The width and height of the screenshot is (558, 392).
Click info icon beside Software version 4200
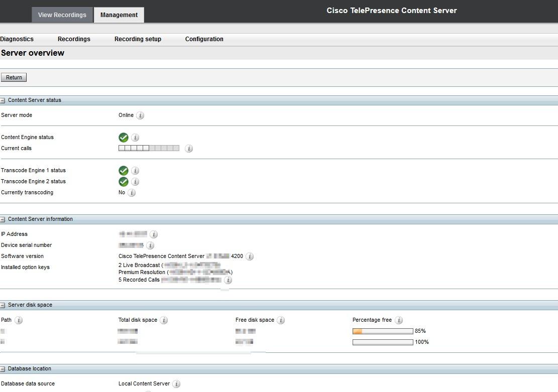coord(250,256)
